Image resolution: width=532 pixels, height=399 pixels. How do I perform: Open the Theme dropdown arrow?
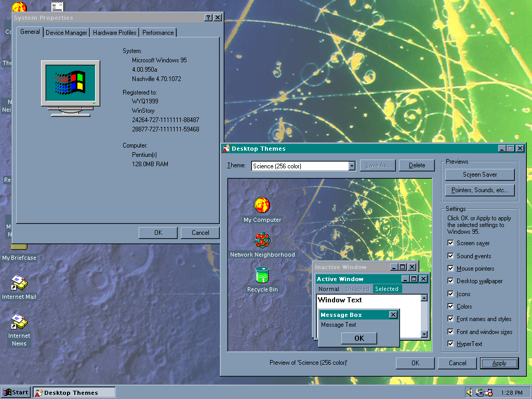pyautogui.click(x=351, y=166)
